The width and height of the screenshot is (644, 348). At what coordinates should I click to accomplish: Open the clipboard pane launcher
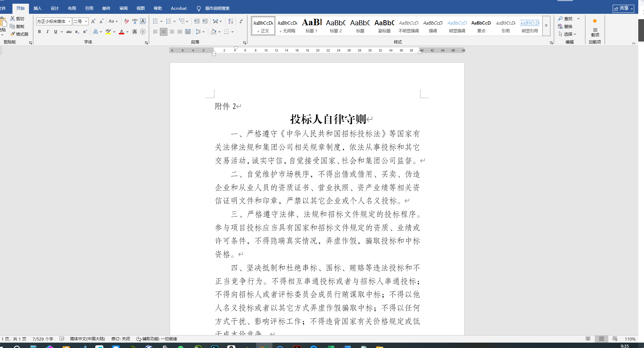(x=31, y=43)
